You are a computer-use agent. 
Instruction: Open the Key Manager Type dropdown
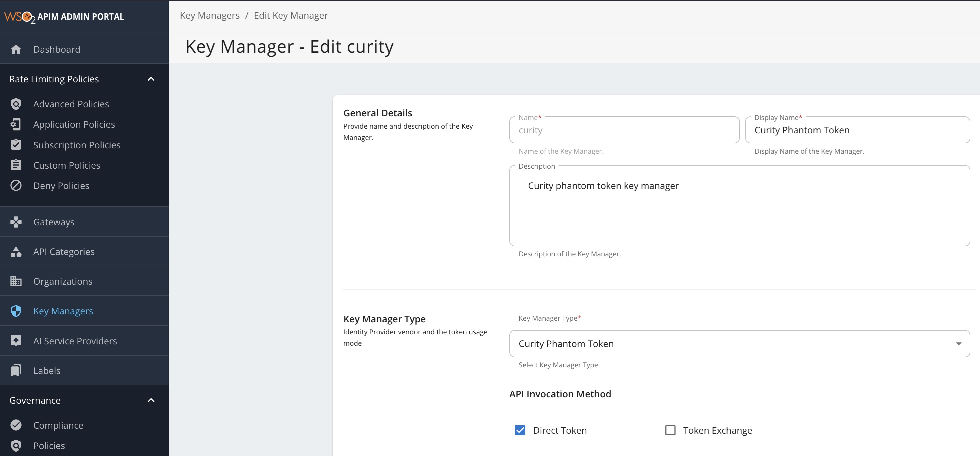coord(739,344)
